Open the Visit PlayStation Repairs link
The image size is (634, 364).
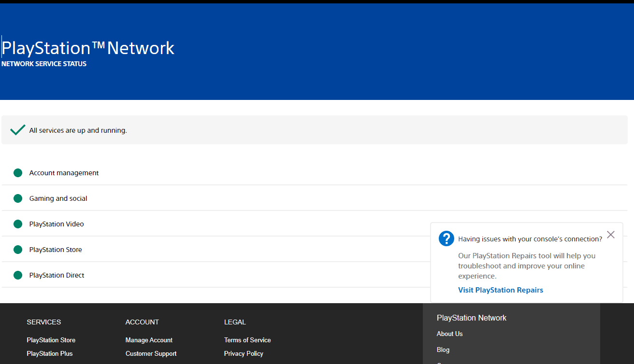pyautogui.click(x=500, y=290)
